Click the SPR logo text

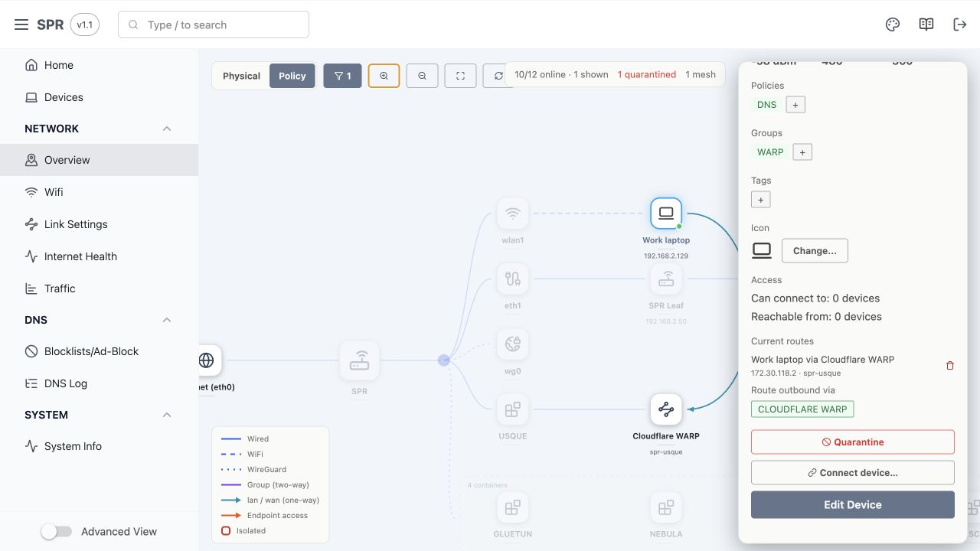click(51, 24)
